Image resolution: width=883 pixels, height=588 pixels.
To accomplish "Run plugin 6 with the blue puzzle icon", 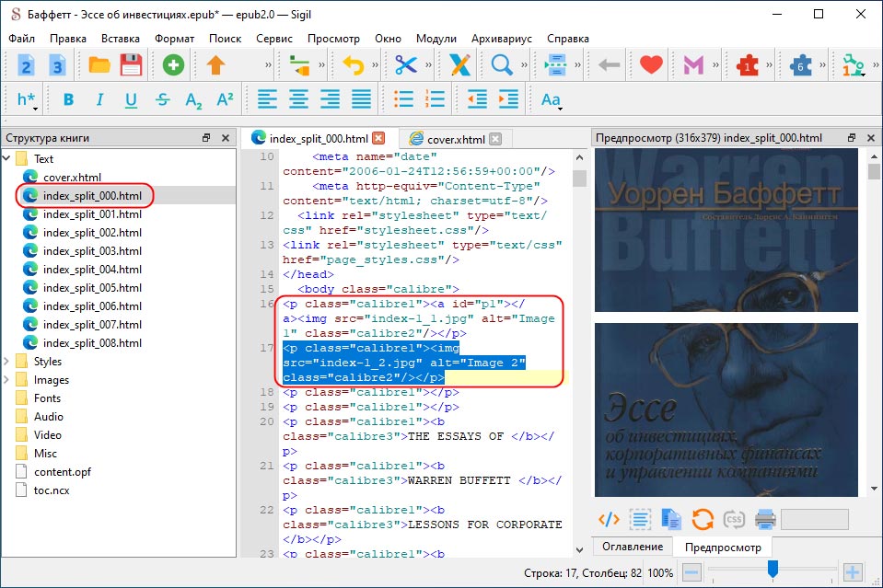I will tap(800, 65).
